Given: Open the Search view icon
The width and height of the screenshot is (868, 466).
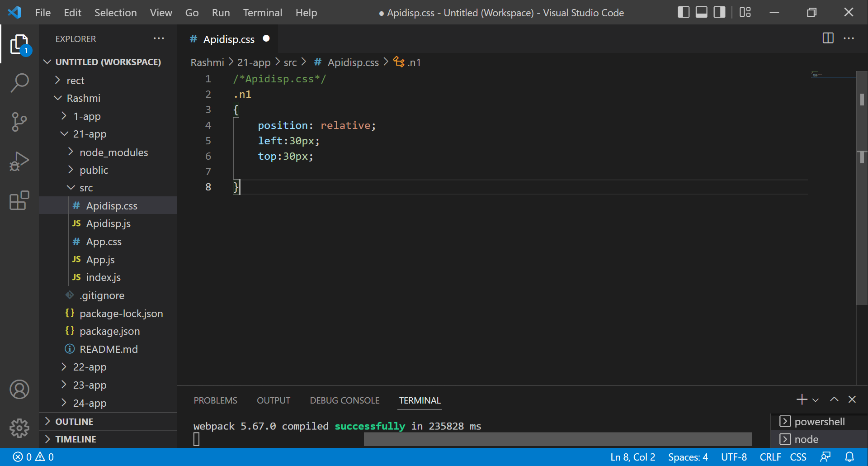Looking at the screenshot, I should point(19,83).
